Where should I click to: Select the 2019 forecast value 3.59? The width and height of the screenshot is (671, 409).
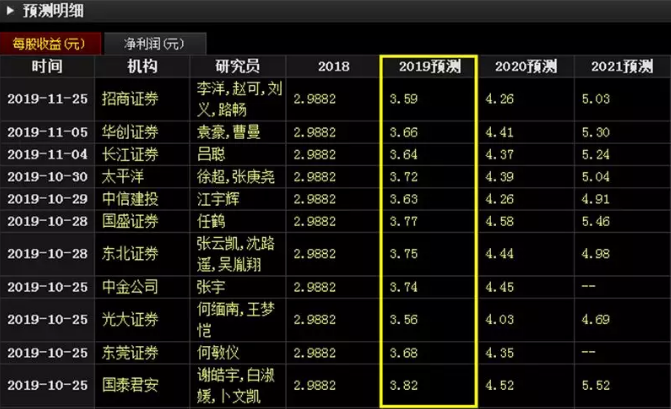tap(404, 99)
